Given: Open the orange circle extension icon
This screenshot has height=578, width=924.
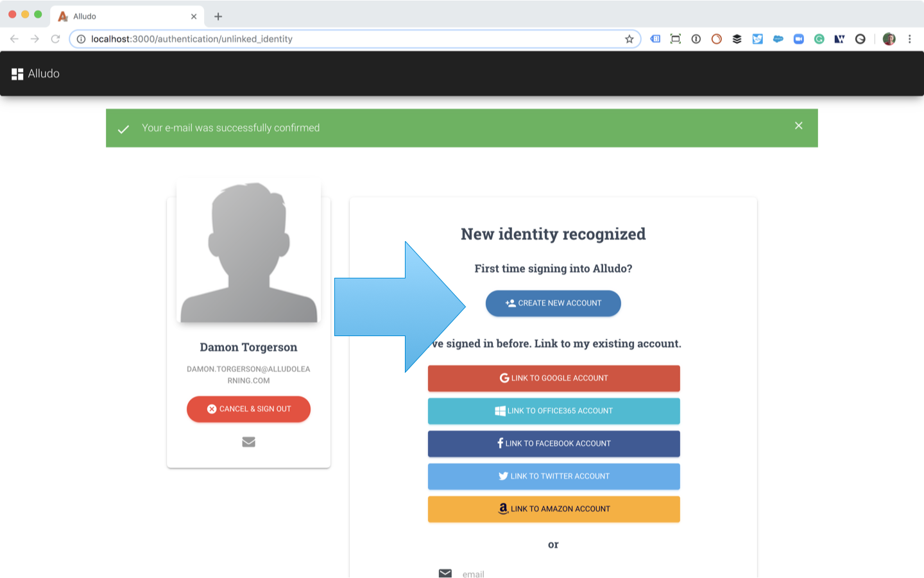Looking at the screenshot, I should point(717,39).
